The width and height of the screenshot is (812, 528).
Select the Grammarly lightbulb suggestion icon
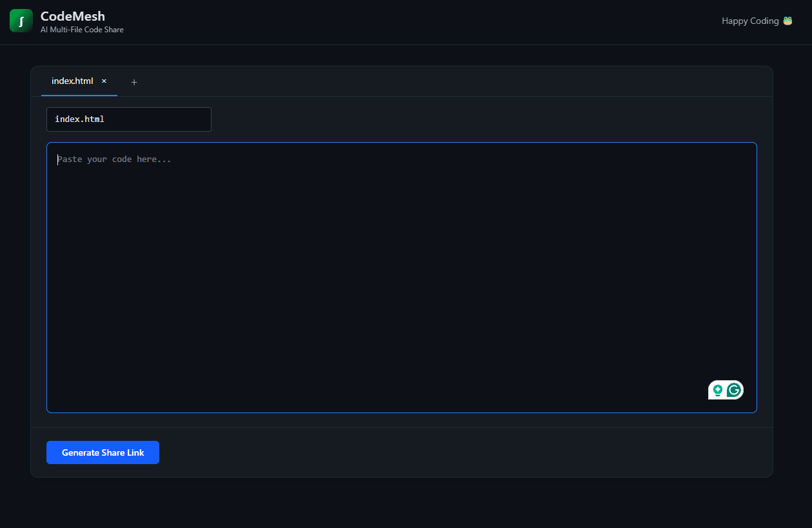pos(718,390)
